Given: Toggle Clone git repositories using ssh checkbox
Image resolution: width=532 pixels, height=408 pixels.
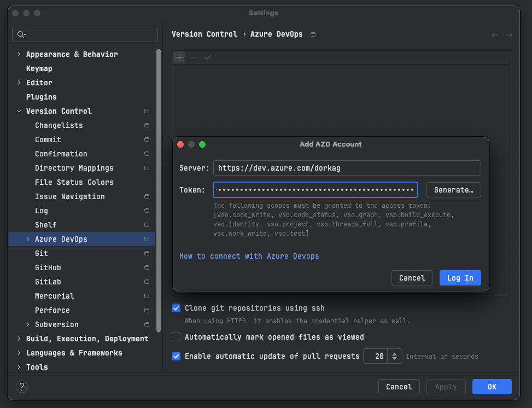Looking at the screenshot, I should click(176, 308).
